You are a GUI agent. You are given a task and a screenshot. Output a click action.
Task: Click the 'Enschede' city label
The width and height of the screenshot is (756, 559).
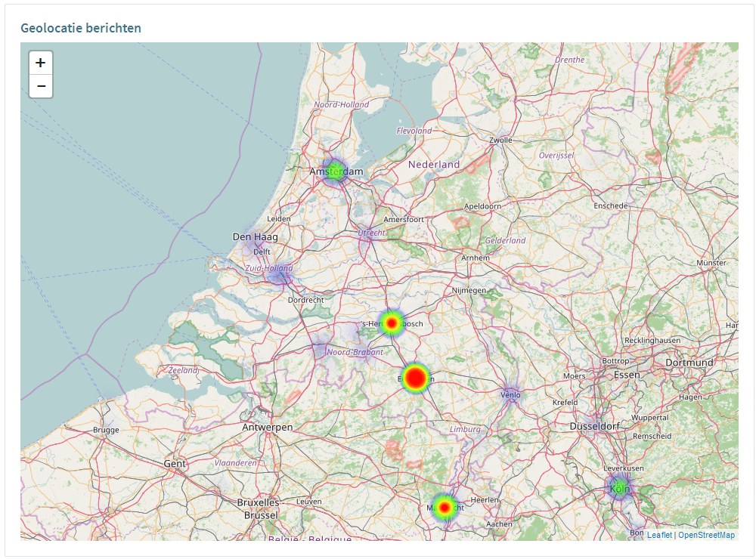(x=611, y=205)
